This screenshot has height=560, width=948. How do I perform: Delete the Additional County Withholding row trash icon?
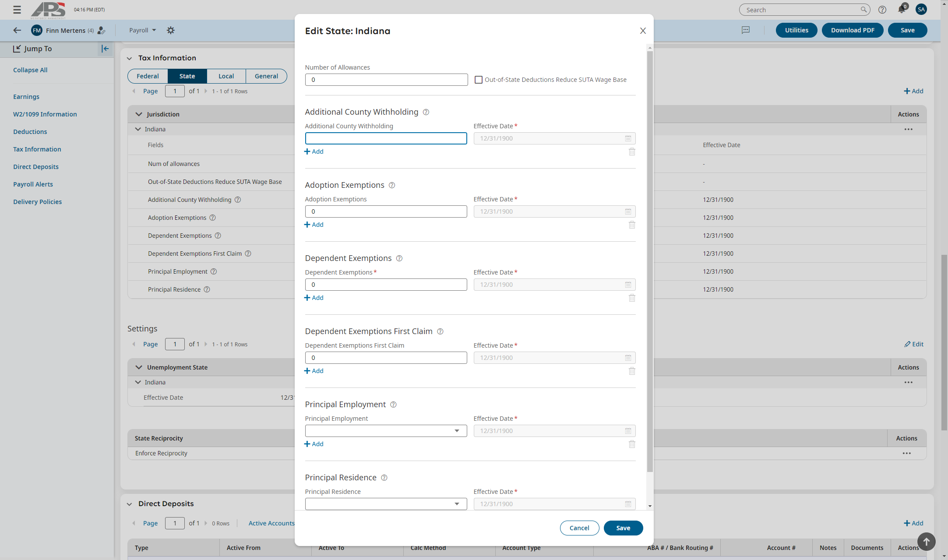[632, 151]
